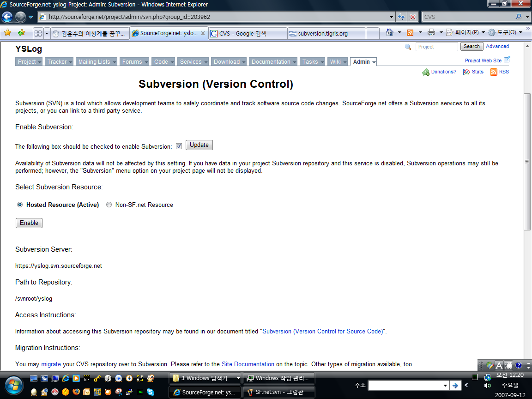This screenshot has height=399, width=532.
Task: Open the Admin menu tab
Action: (x=363, y=62)
